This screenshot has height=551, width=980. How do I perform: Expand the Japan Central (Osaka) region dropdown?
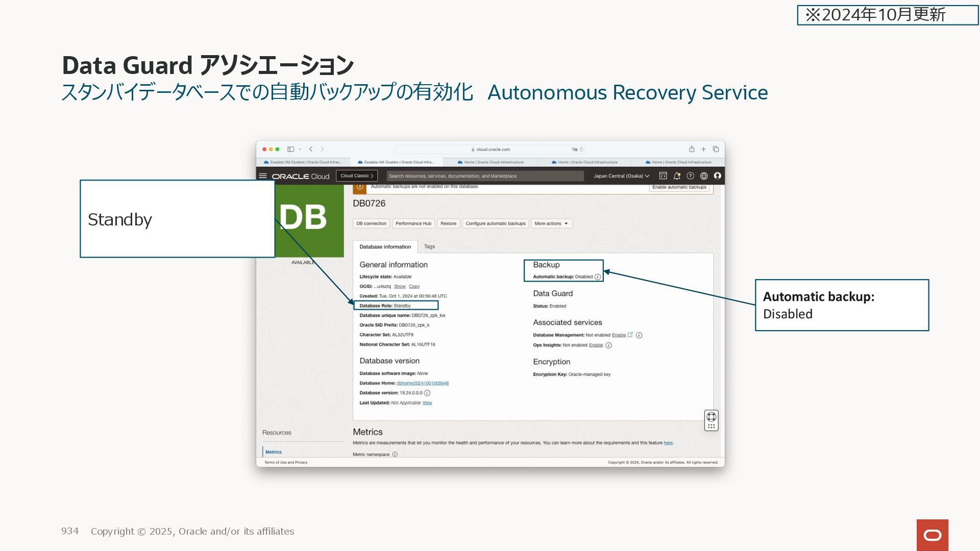621,176
